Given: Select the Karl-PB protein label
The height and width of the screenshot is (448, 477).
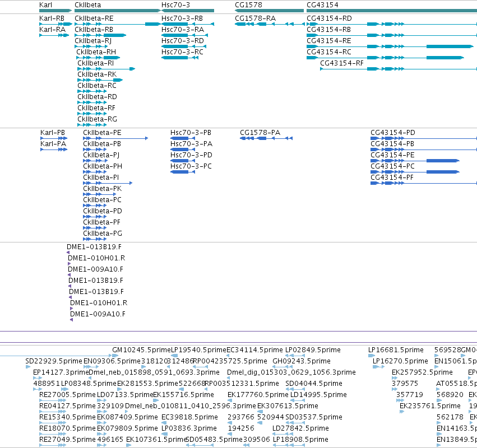Looking at the screenshot, I should coord(53,133).
